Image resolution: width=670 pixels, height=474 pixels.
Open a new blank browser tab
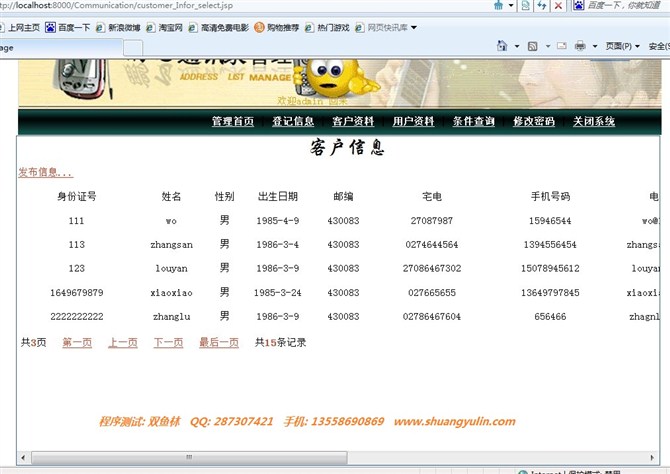133,48
